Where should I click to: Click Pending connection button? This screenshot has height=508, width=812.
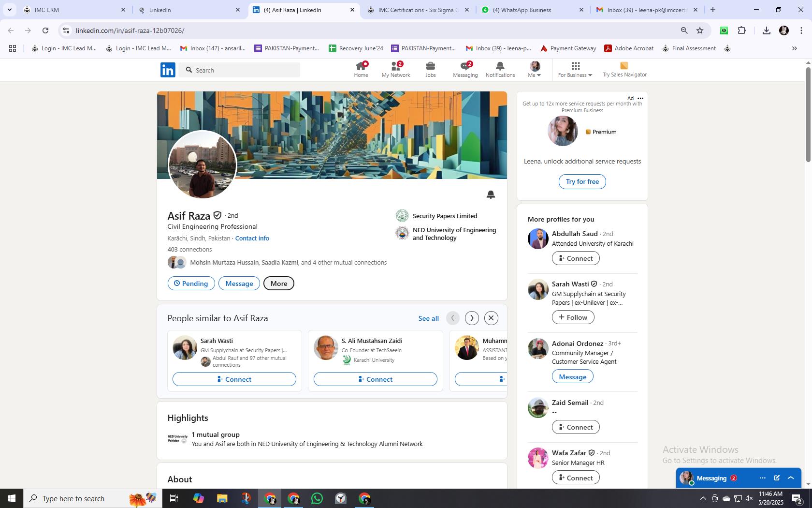[x=191, y=284]
